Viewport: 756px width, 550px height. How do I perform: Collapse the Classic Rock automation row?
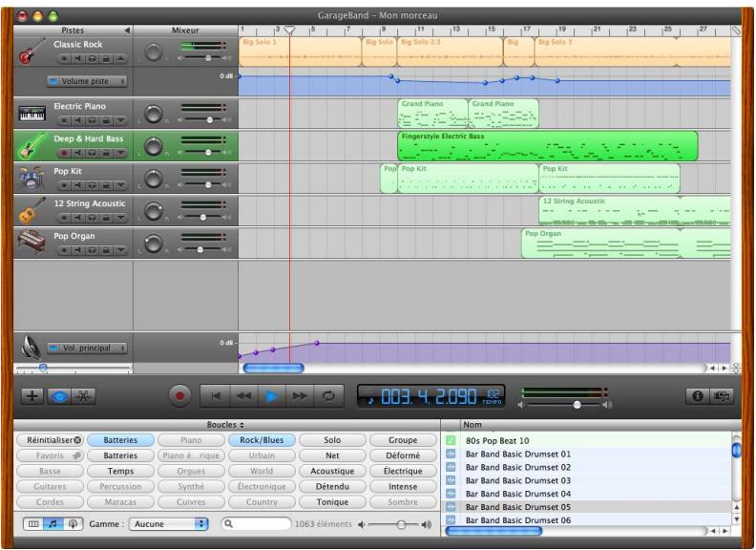(120, 59)
